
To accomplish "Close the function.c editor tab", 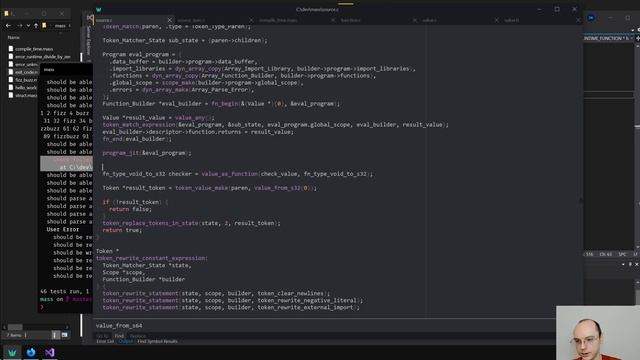I will (415, 20).
